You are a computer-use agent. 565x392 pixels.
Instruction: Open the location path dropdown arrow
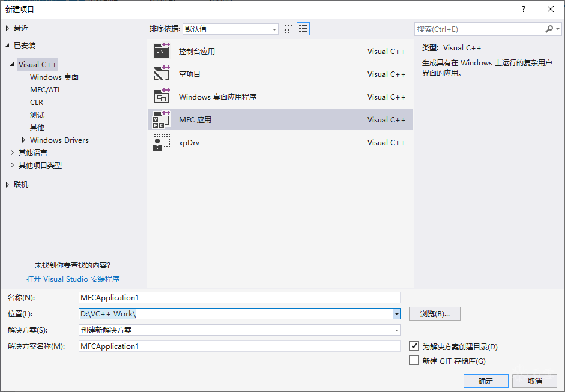click(397, 313)
